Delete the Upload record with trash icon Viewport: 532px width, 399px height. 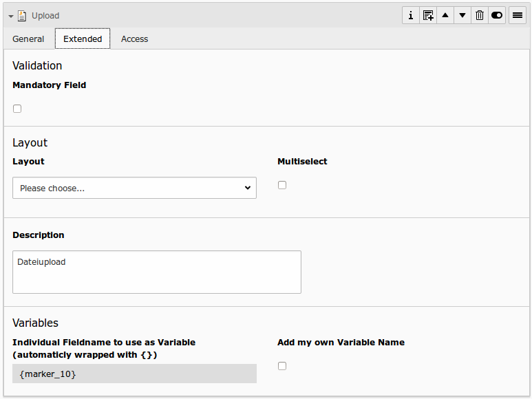[x=480, y=15]
